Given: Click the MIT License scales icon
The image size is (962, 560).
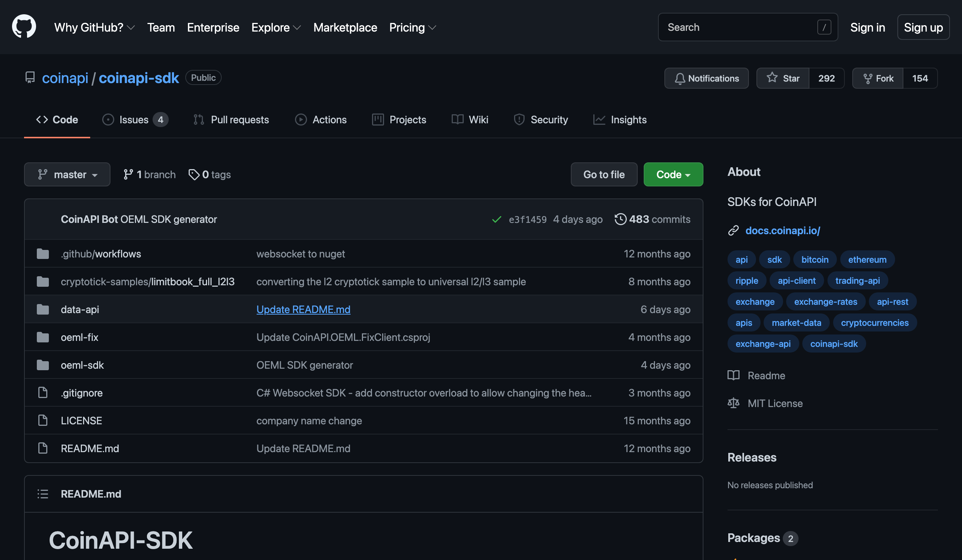Looking at the screenshot, I should 733,403.
